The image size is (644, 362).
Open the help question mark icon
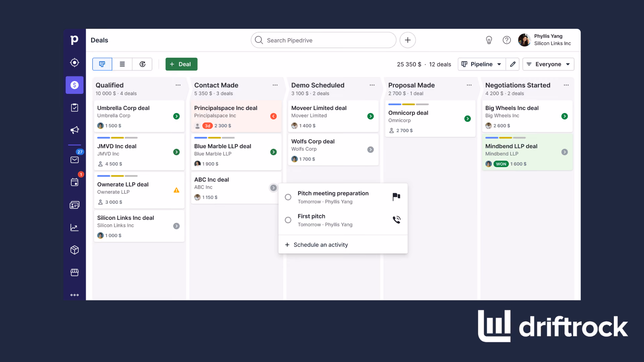[x=506, y=40]
